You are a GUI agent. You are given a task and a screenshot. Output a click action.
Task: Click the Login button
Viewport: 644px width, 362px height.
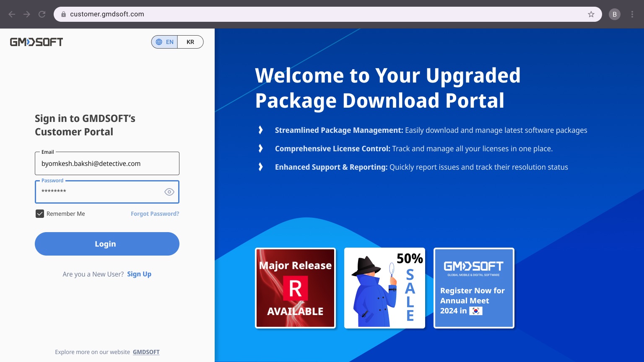tap(107, 244)
